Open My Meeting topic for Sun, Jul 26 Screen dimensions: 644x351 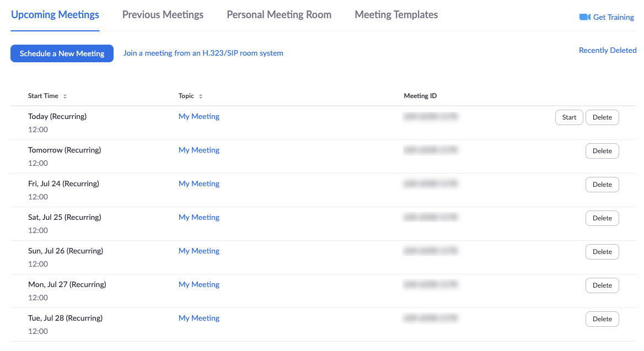199,251
